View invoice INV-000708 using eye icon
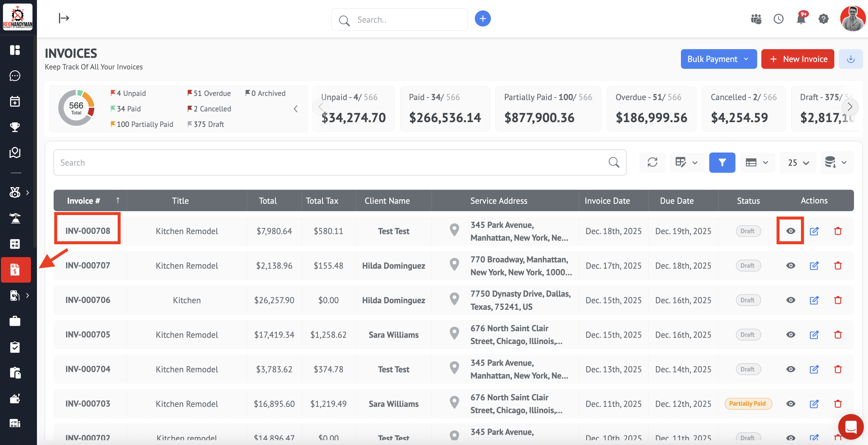This screenshot has height=445, width=868. coord(791,231)
